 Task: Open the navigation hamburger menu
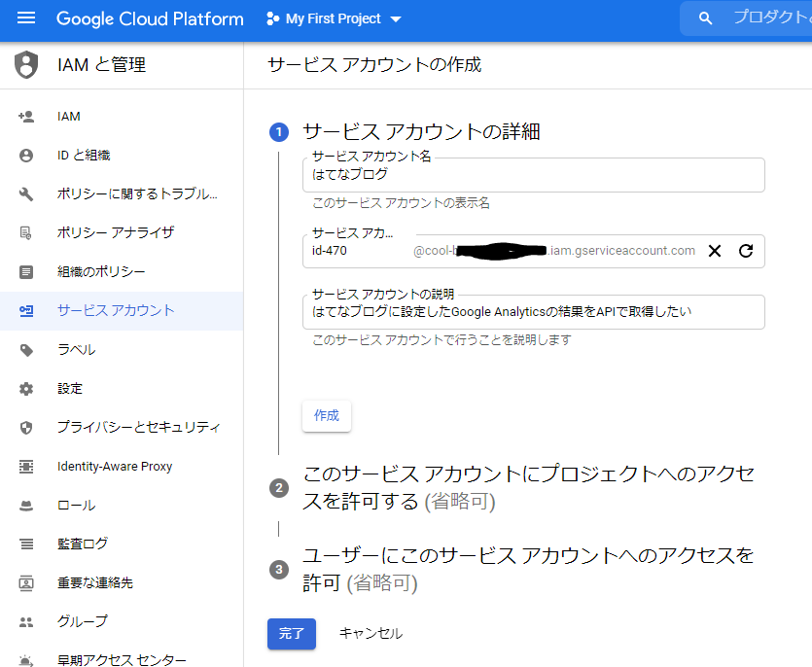pos(26,18)
